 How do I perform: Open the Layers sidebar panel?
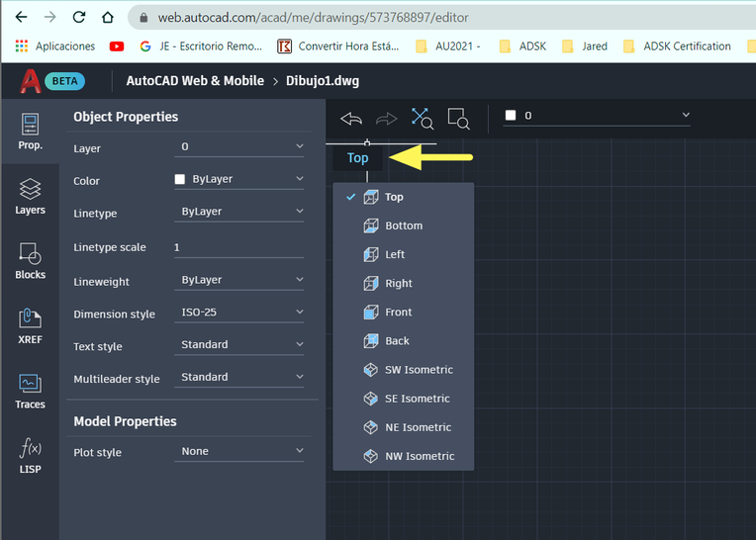tap(30, 196)
